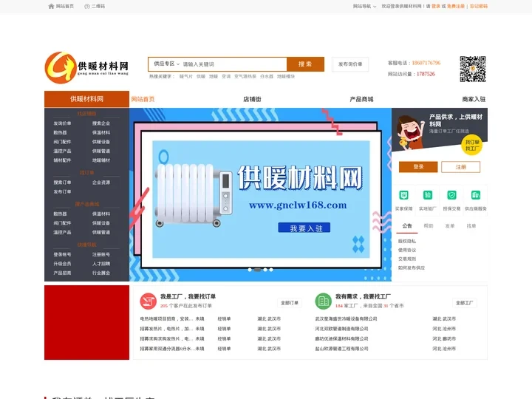Open the 如何发布供应 announcement
This screenshot has width=532, height=399.
tap(412, 267)
